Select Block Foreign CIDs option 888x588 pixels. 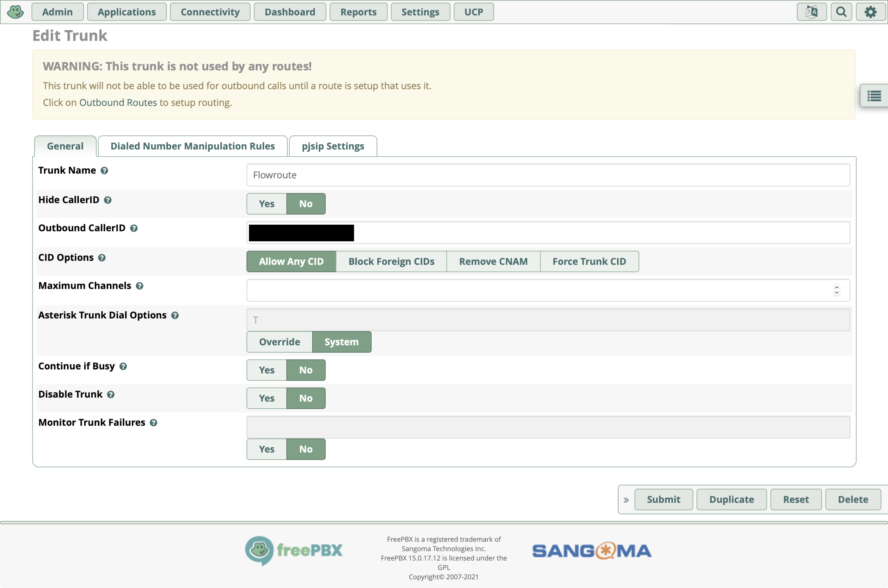(391, 261)
